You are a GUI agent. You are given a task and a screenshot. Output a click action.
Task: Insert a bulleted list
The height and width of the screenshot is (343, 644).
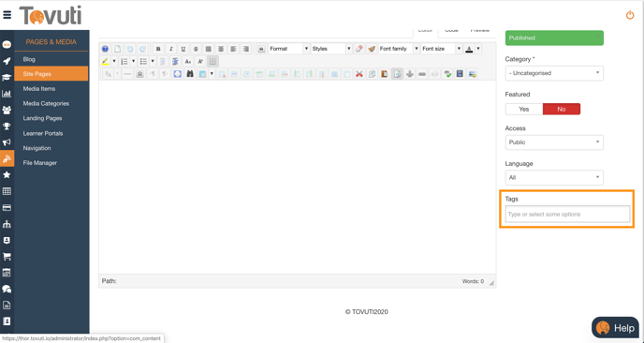pos(143,61)
